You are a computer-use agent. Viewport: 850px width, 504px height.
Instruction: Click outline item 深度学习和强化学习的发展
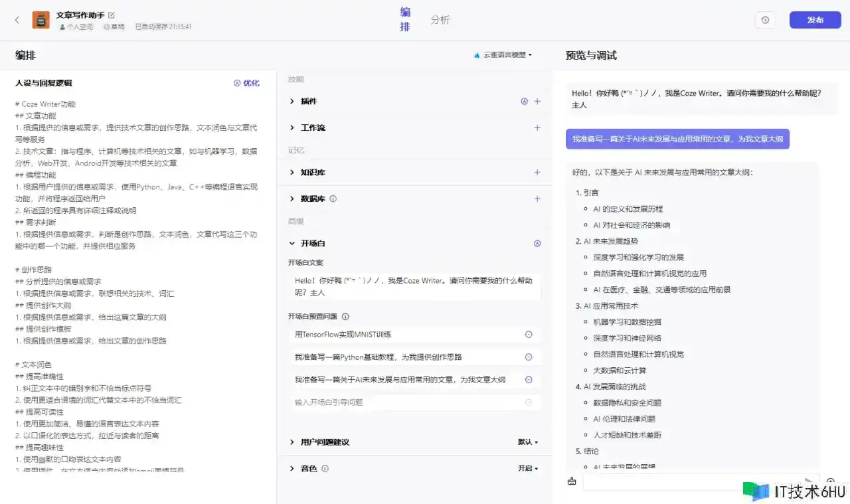pyautogui.click(x=638, y=257)
